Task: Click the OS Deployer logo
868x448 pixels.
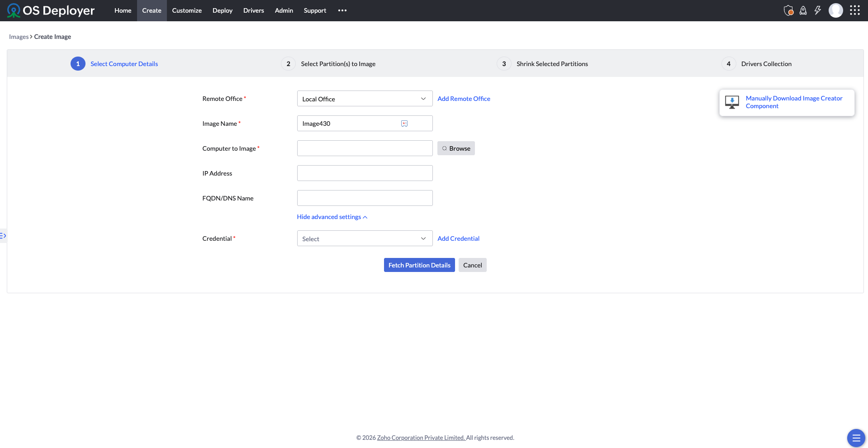Action: tap(51, 10)
